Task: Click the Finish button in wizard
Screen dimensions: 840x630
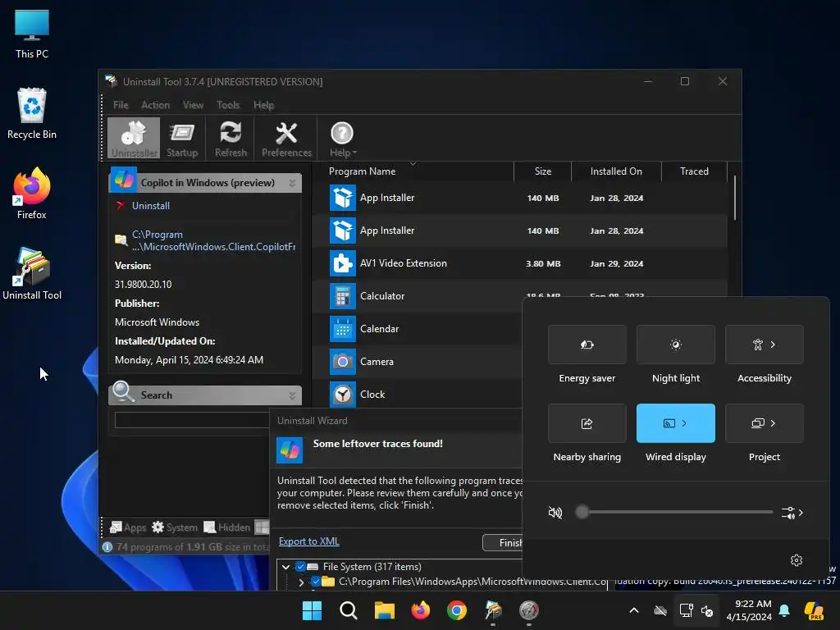Action: tap(503, 543)
